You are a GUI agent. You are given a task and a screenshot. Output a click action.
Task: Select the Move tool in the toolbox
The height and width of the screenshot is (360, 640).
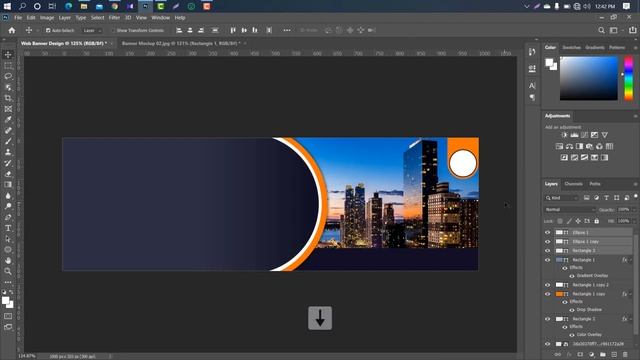pyautogui.click(x=8, y=55)
